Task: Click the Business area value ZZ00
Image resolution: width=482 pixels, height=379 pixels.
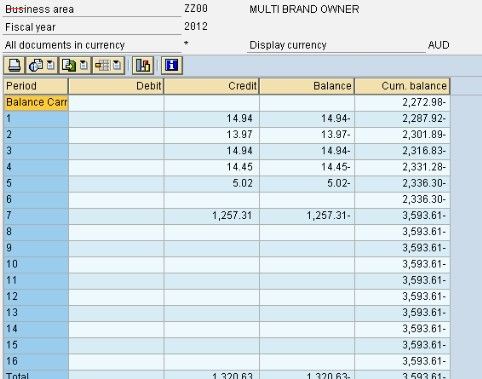Action: click(x=196, y=8)
